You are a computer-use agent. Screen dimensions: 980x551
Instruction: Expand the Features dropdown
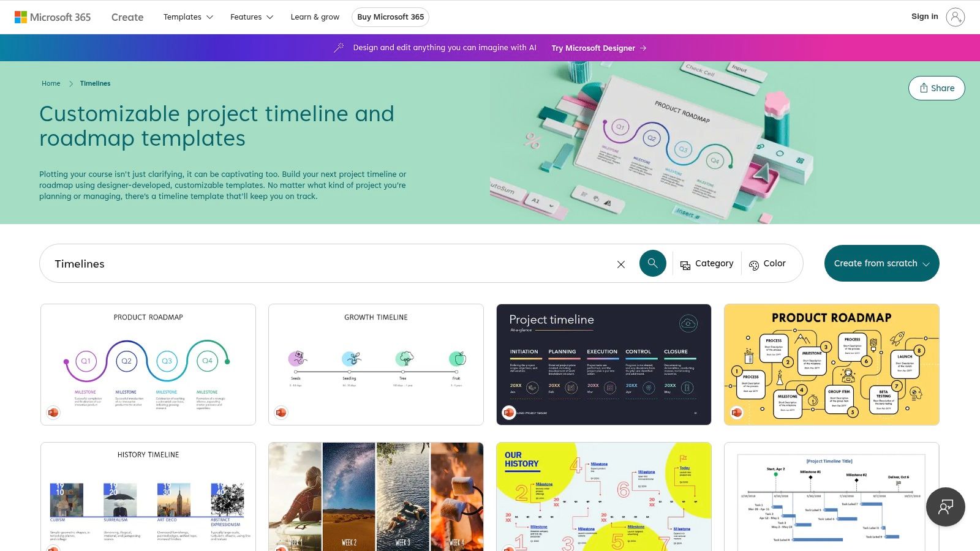coord(251,17)
